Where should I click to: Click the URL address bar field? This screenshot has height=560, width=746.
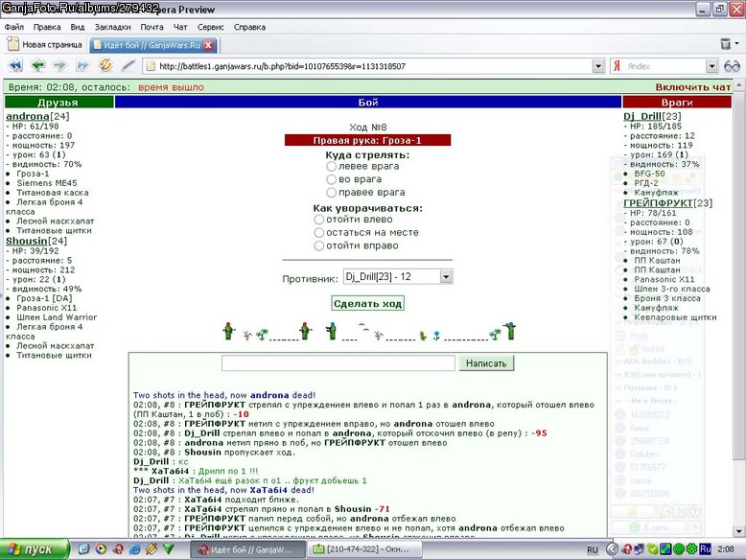(x=373, y=66)
